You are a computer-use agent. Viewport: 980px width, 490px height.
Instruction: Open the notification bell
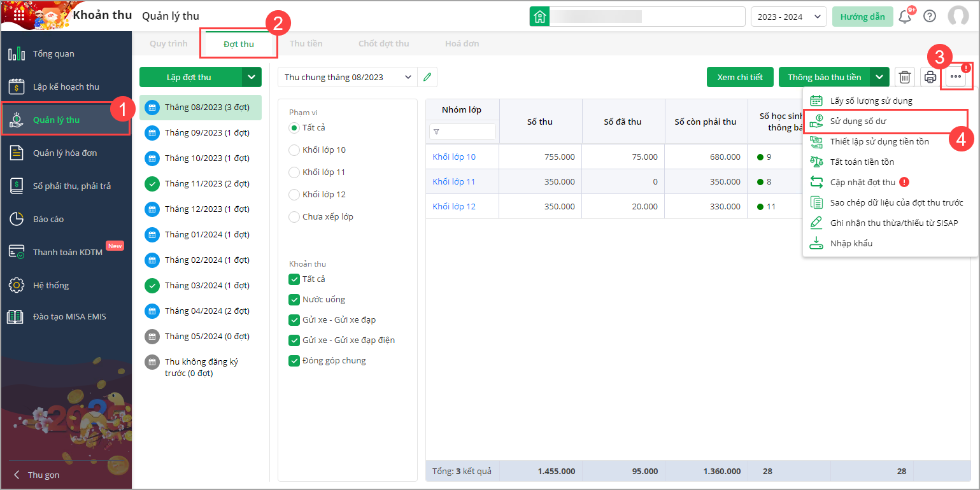pyautogui.click(x=904, y=17)
